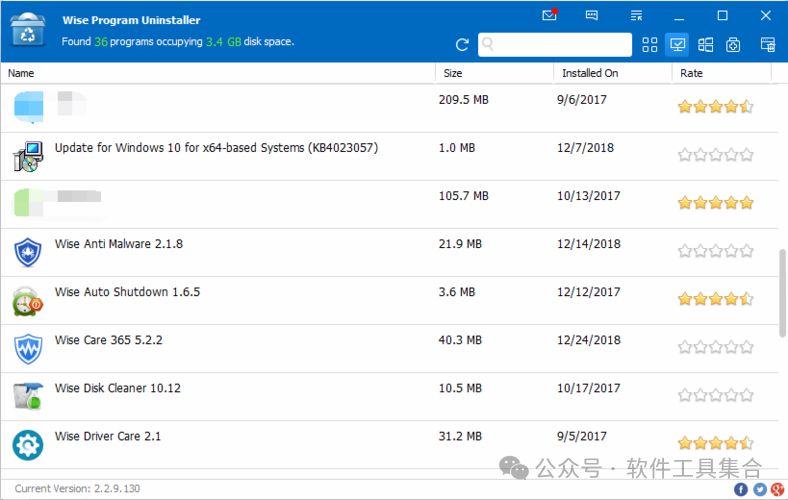Click the vertical scrollbar thumb
The height and width of the screenshot is (500, 788).
782,293
